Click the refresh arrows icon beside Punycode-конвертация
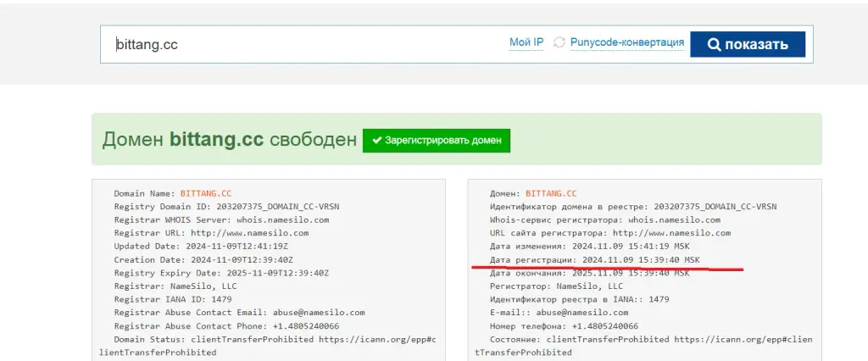Screen dimensions: 868x361 click(x=559, y=42)
